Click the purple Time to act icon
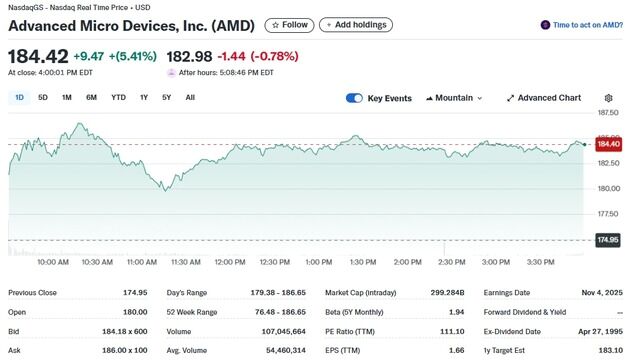Image resolution: width=628 pixels, height=361 pixels. click(x=545, y=25)
